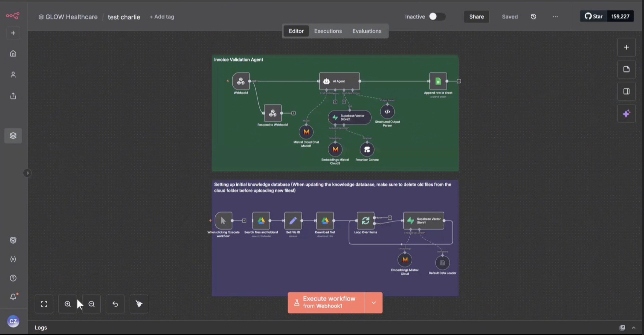Viewport: 644px width, 335px height.
Task: Select the AI Agent node
Action: [x=339, y=81]
